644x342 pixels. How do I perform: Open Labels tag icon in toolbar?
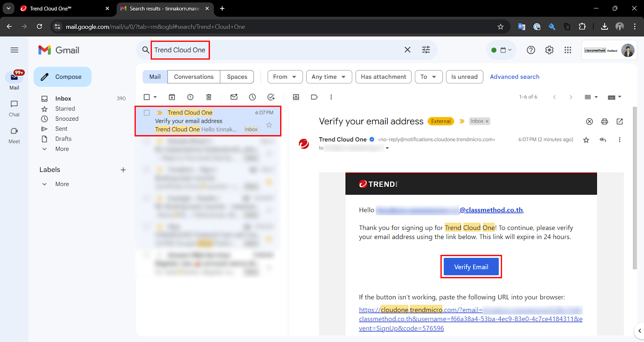click(x=314, y=97)
